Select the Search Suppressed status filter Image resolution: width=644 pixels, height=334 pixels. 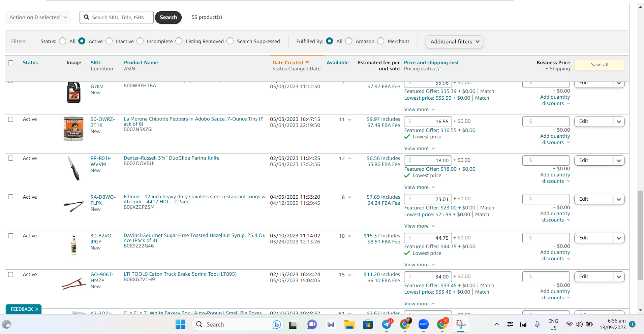(x=230, y=41)
